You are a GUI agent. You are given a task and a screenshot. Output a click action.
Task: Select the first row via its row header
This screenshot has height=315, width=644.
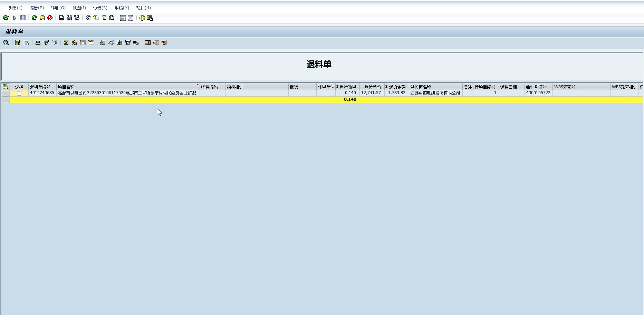tap(5, 93)
